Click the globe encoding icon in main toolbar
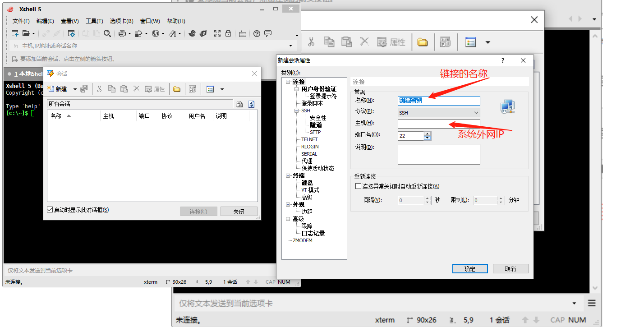The width and height of the screenshot is (644, 327). coord(156,33)
